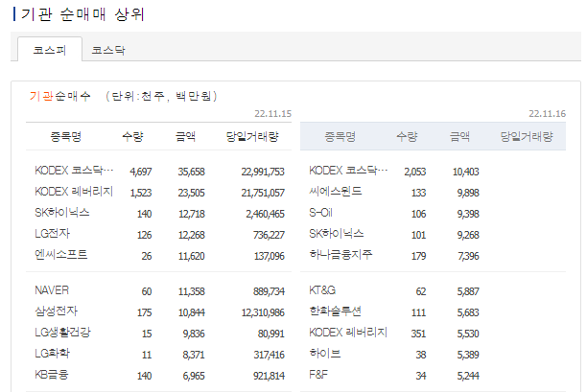Screen dimensions: 587x392
Task: Open the KB금융 stock link
Action: pyautogui.click(x=51, y=375)
